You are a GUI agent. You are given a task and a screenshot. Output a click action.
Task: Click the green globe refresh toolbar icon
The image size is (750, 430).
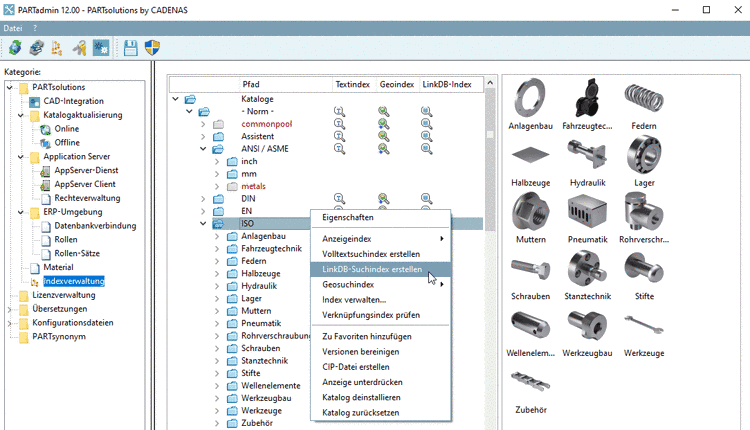[14, 47]
